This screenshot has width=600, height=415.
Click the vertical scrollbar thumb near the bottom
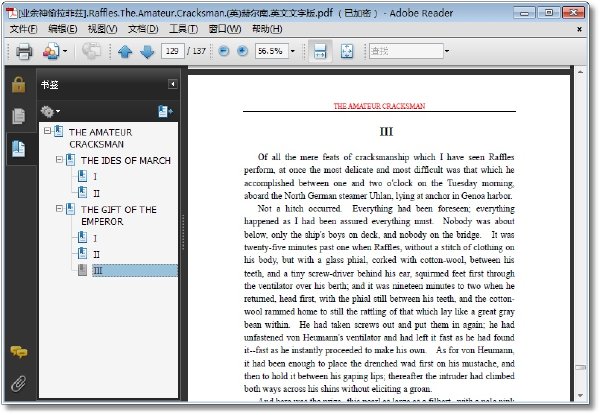pos(580,368)
